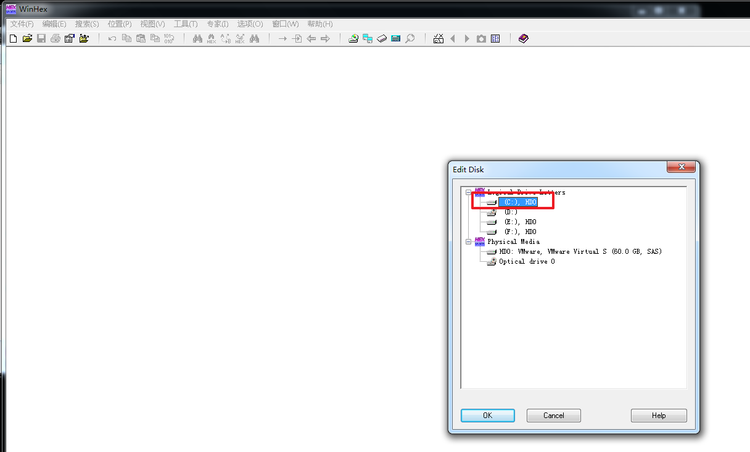
Task: Click the Modify data 101/010 icon
Action: pyautogui.click(x=169, y=39)
